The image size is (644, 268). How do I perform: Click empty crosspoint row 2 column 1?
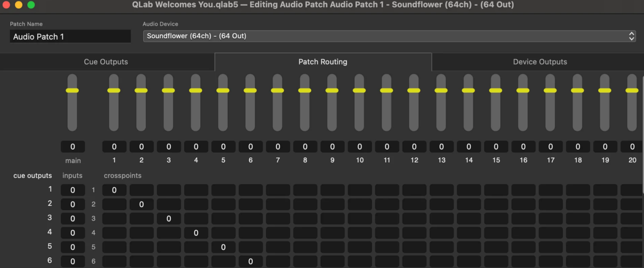click(x=114, y=204)
